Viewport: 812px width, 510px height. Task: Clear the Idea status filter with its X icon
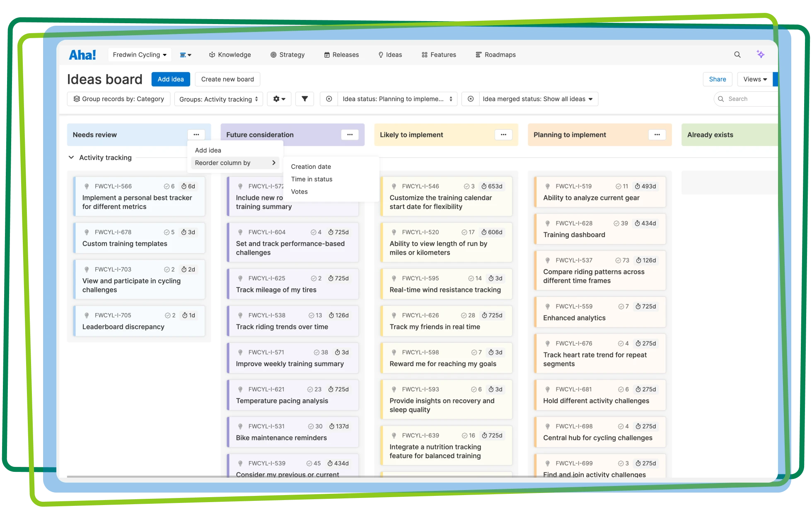pyautogui.click(x=329, y=99)
